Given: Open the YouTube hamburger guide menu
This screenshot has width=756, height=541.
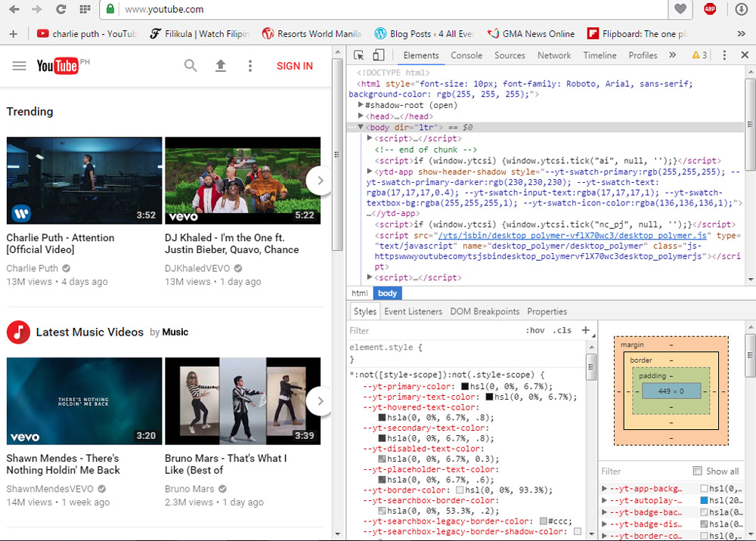Looking at the screenshot, I should [20, 66].
